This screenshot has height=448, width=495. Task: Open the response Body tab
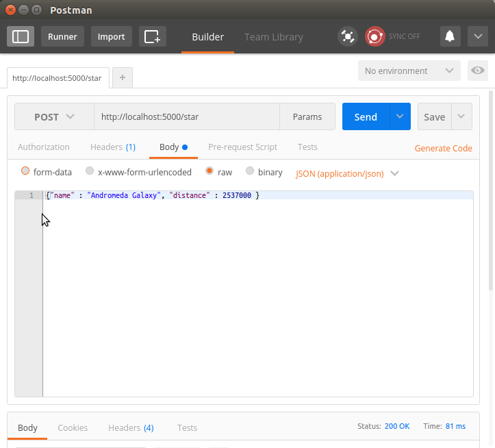click(x=27, y=427)
